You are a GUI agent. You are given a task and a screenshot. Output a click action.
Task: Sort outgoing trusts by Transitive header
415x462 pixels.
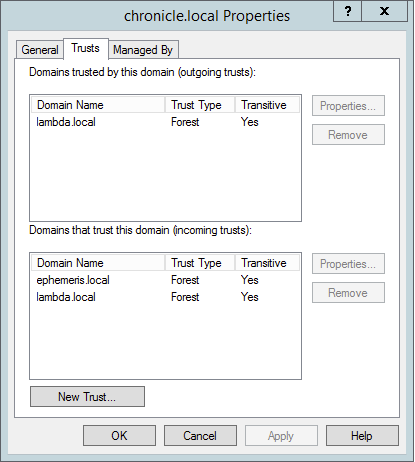tap(267, 105)
